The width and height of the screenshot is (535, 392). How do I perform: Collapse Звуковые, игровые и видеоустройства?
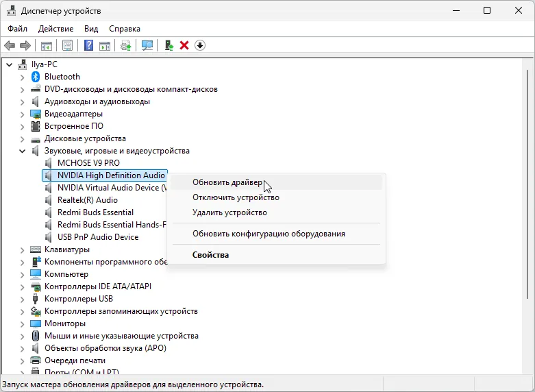pos(23,151)
